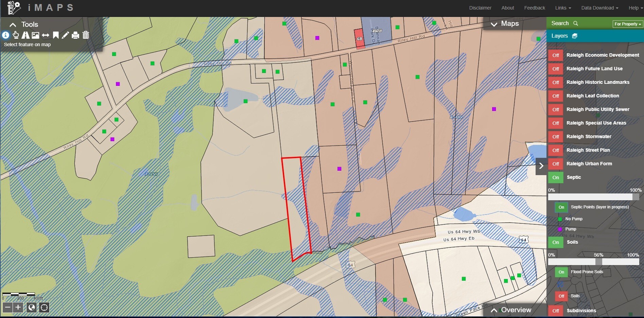Click the Feedback link
Image resolution: width=644 pixels, height=318 pixels.
534,7
